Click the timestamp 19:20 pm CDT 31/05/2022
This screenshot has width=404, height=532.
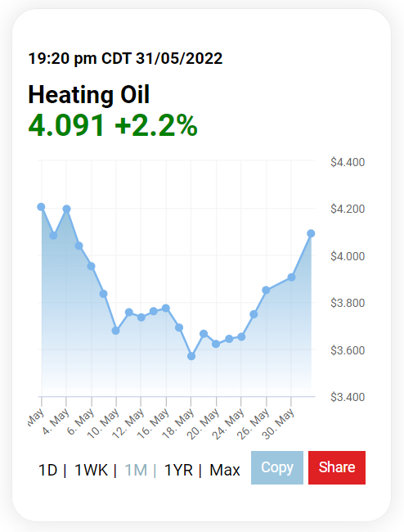[x=125, y=58]
